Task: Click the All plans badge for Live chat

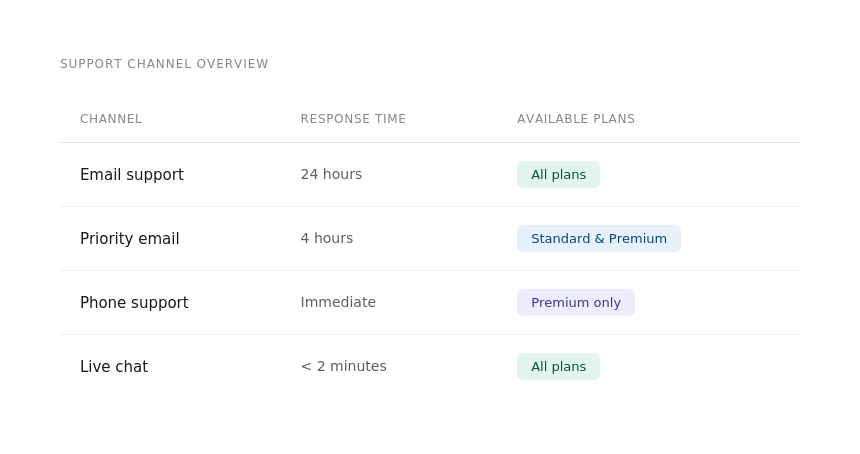Action: click(x=558, y=367)
